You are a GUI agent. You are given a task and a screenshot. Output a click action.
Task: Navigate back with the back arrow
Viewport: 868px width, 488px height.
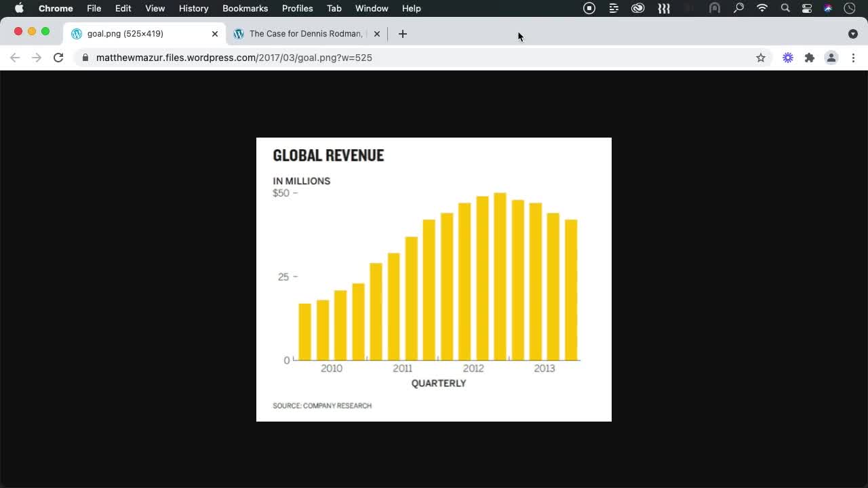[15, 58]
